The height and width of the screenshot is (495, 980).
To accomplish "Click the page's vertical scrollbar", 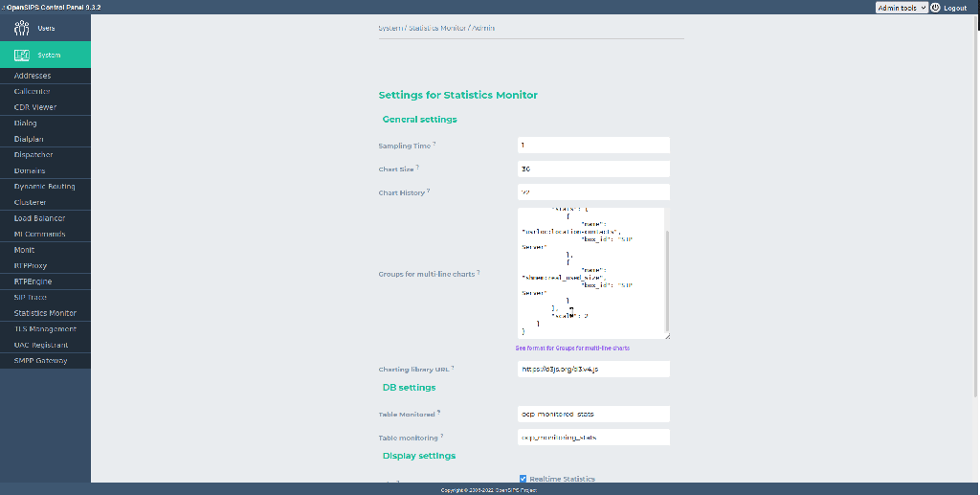I will pyautogui.click(x=975, y=191).
